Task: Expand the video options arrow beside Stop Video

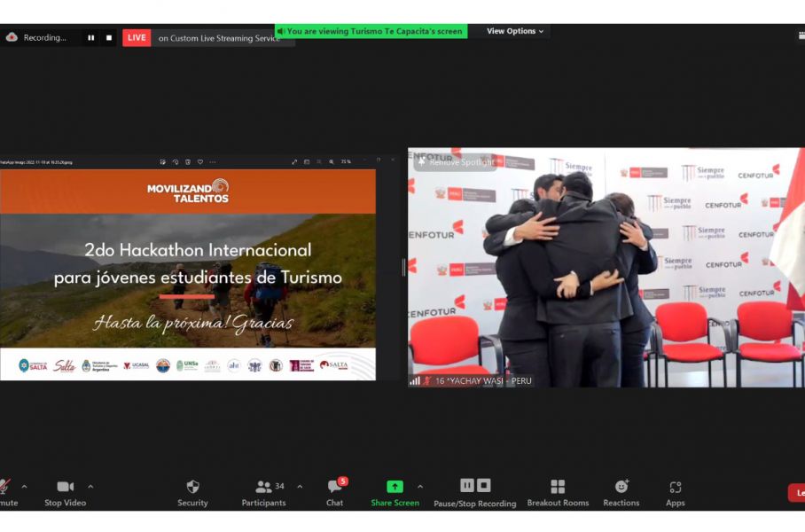Action: click(x=90, y=486)
